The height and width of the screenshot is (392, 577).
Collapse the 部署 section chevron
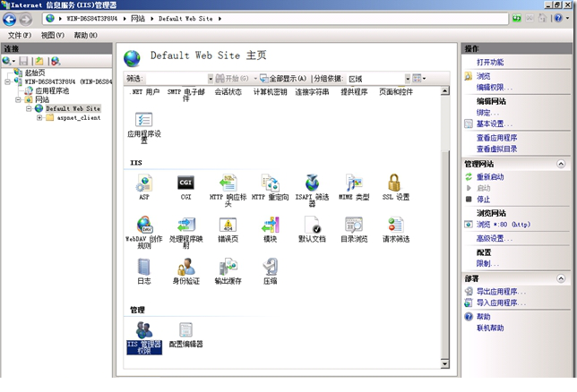click(561, 278)
